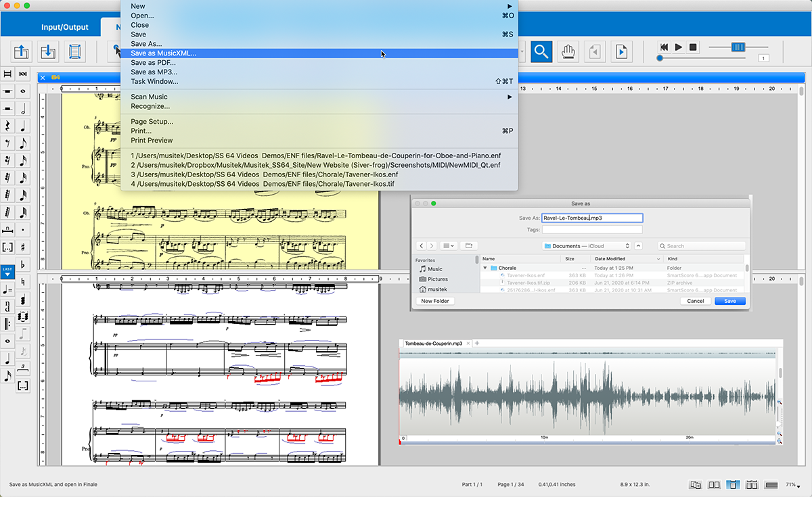Click the measure number field showing 1
Screen dimensions: 812x522
[764, 59]
